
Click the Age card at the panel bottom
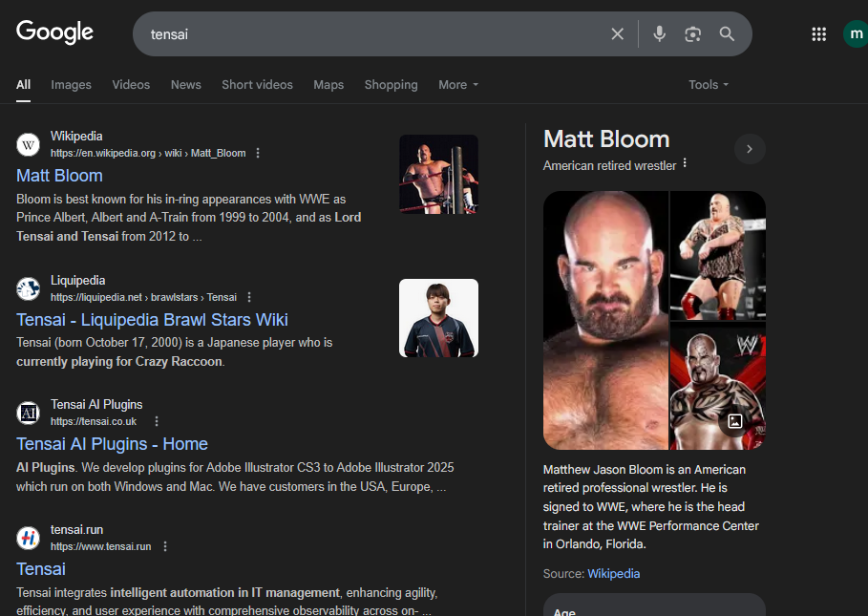click(x=654, y=605)
